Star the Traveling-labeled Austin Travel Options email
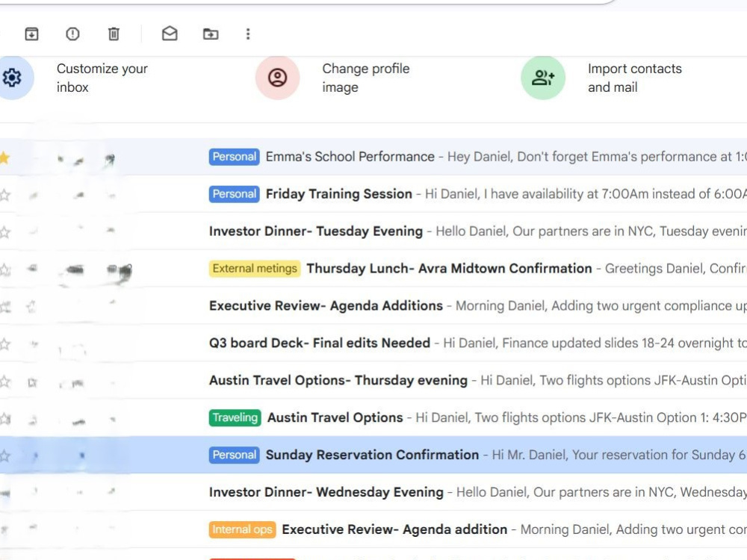 point(4,419)
